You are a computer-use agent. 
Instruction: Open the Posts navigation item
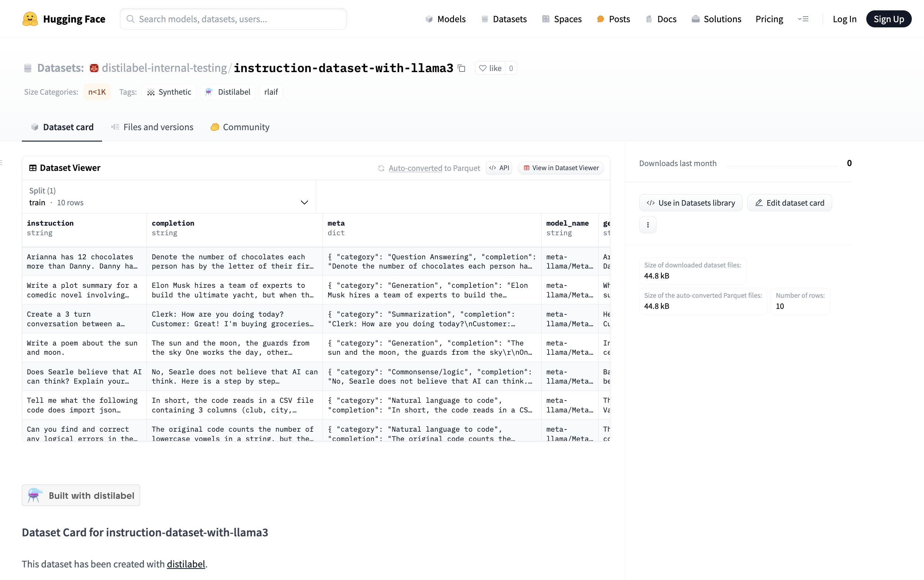click(x=613, y=19)
